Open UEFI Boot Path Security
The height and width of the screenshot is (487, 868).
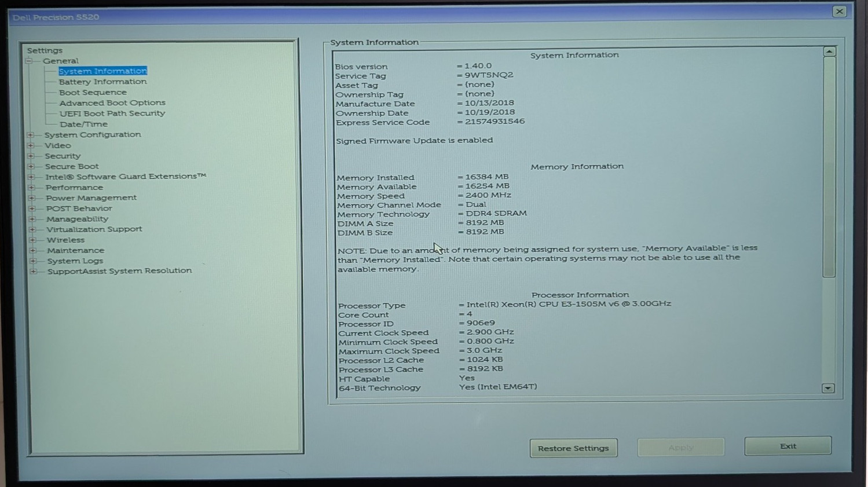coord(112,113)
